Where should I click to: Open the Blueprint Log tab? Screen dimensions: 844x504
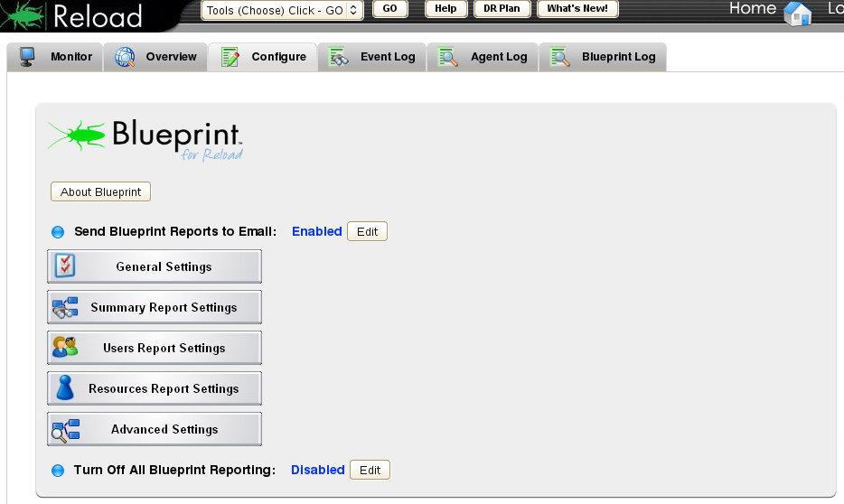603,57
